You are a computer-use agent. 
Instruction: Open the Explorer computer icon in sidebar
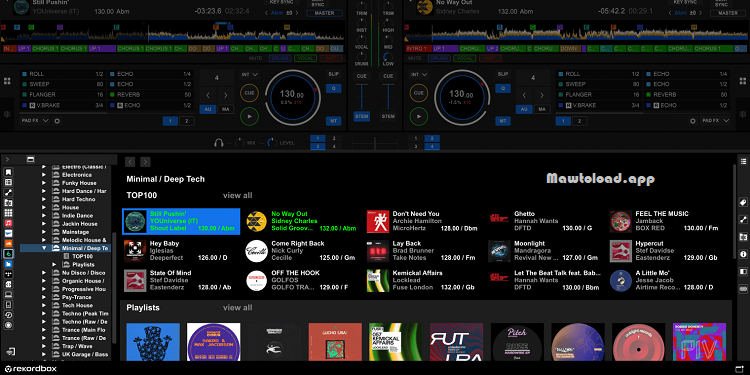(8, 294)
